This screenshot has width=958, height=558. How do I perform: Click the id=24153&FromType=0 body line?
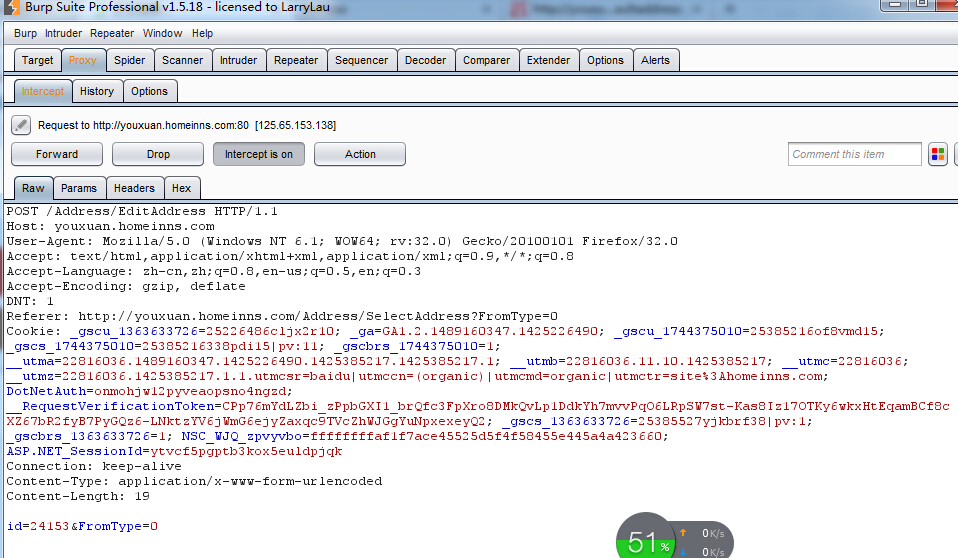[x=82, y=526]
